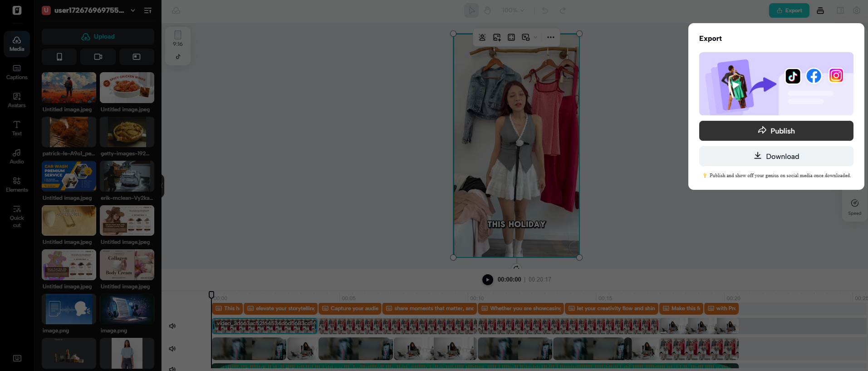Screen dimensions: 868x371
Task: Open the Speed panel icon
Action: [x=854, y=207]
